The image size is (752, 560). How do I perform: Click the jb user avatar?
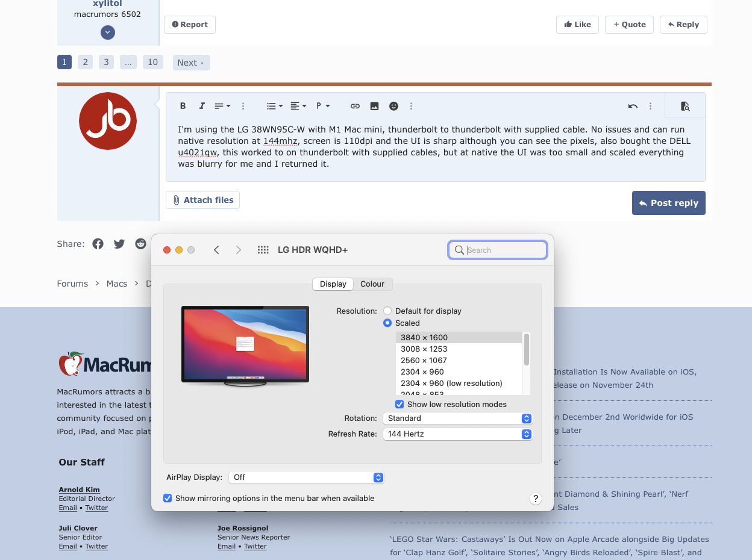pyautogui.click(x=108, y=121)
